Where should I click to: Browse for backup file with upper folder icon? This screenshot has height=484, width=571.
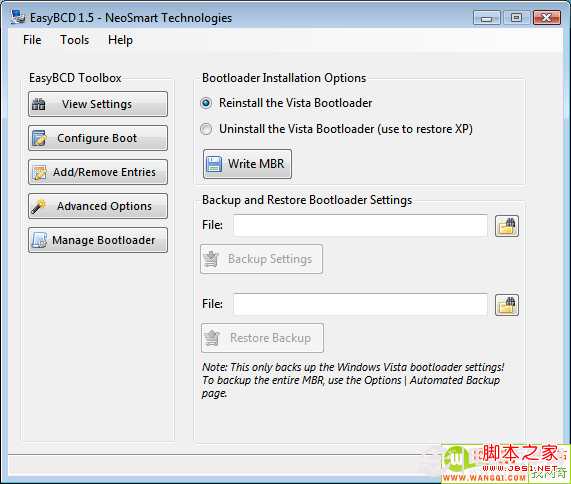507,226
